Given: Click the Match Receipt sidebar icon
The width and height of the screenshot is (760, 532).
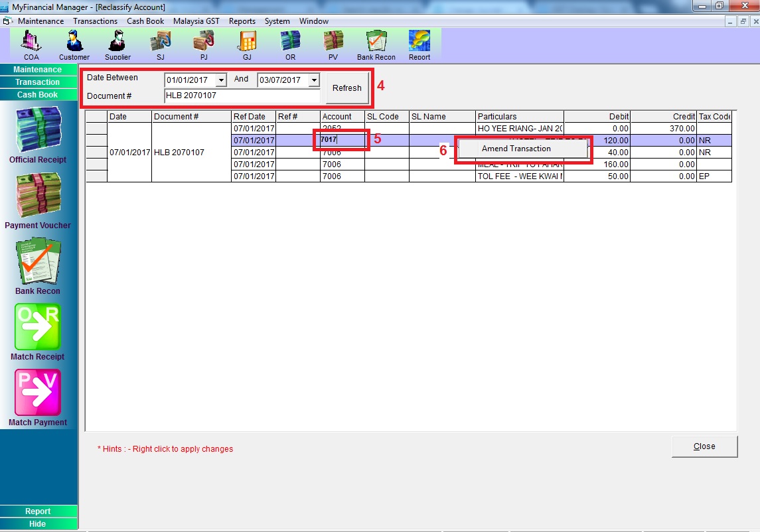Looking at the screenshot, I should pos(38,331).
